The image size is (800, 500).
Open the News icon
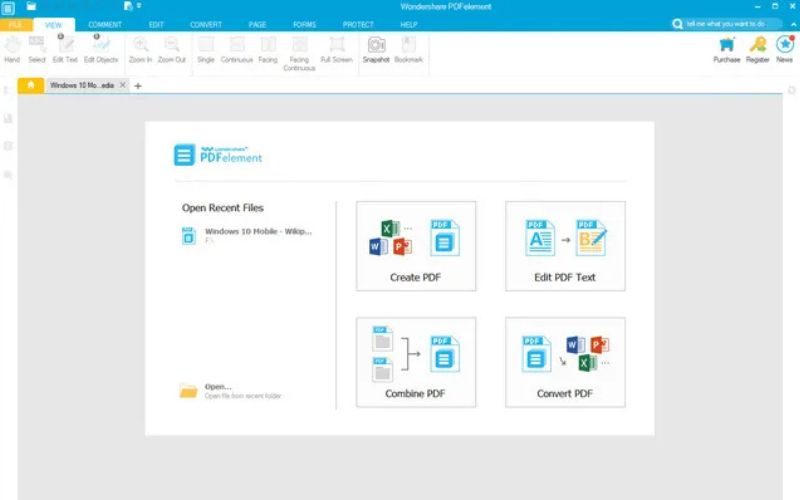[785, 44]
